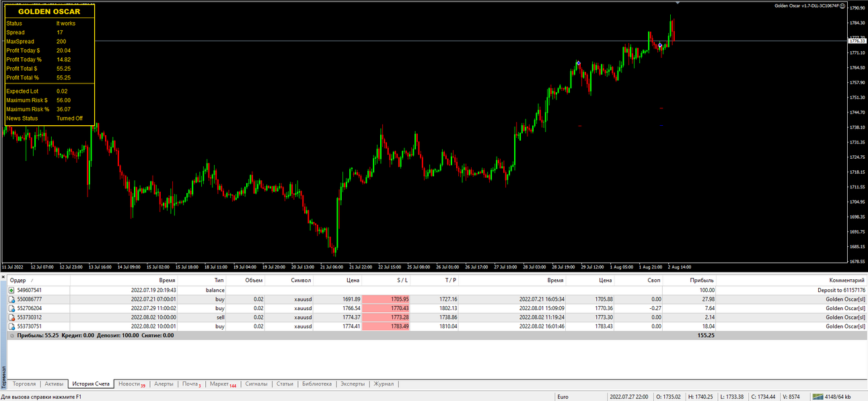The image size is (868, 401).
Task: Click the C: 1734.44 status bar value
Action: pos(763,397)
